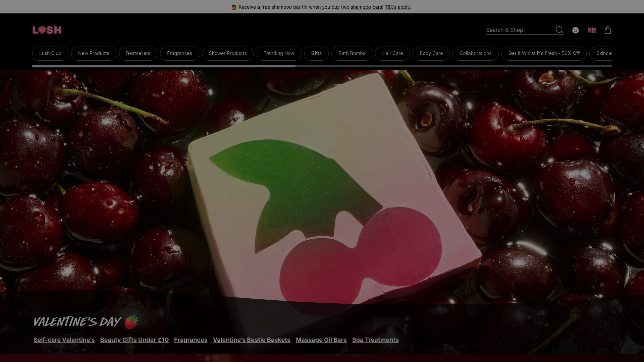Open the shopping bag icon

tap(608, 30)
